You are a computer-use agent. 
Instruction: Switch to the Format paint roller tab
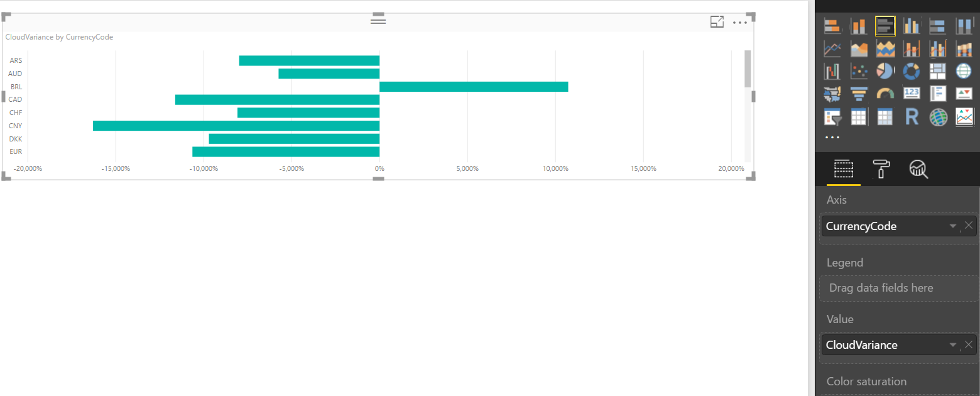[x=881, y=168]
